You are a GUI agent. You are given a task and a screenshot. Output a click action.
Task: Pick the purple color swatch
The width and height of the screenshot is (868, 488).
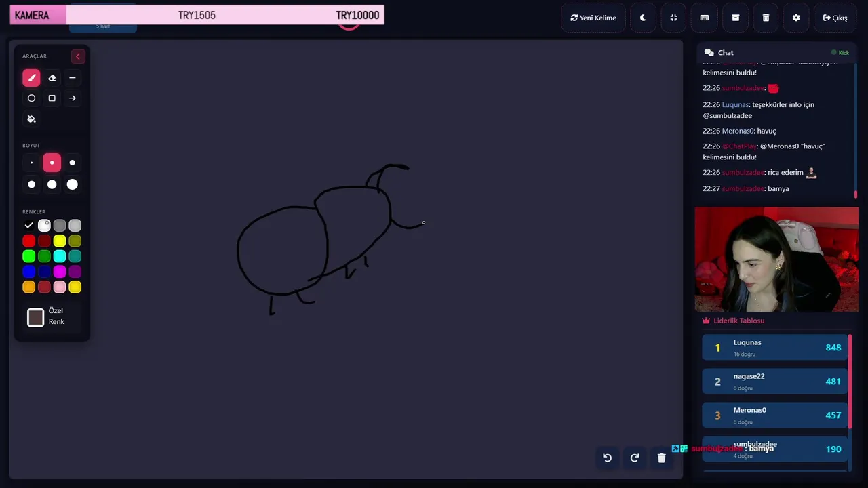[x=75, y=272]
